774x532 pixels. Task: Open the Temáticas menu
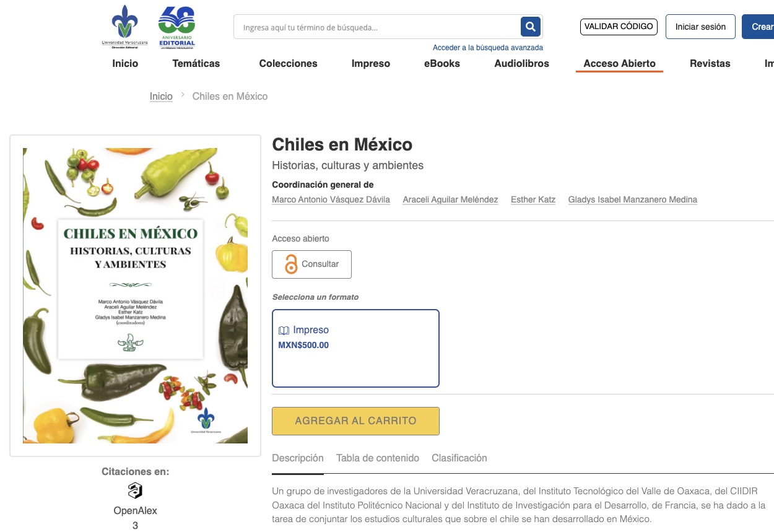coord(196,63)
